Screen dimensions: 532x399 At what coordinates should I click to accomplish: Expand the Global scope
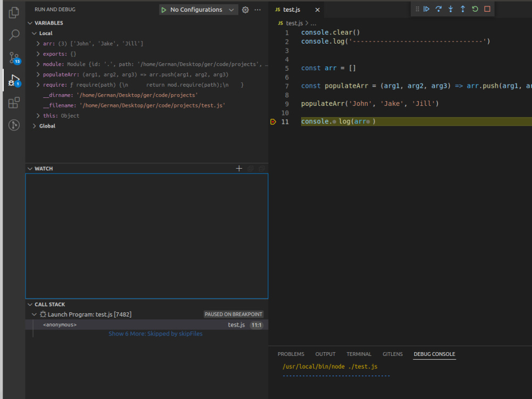pyautogui.click(x=34, y=126)
